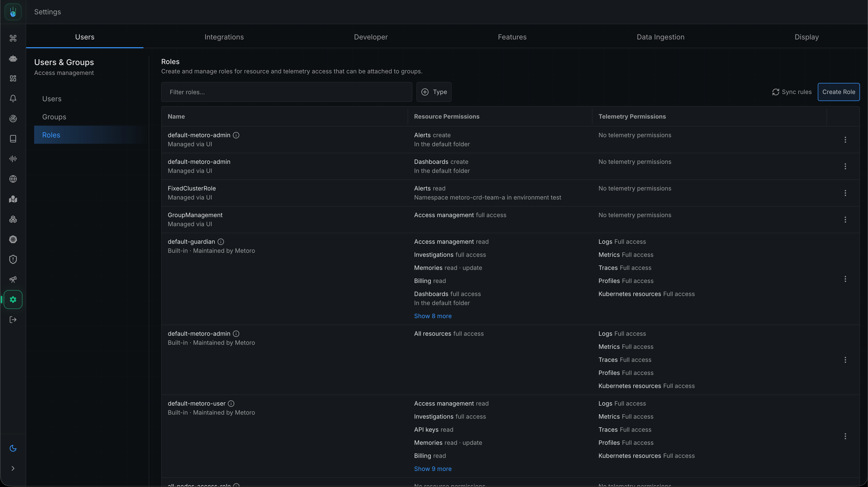Click info icon next to default-guardian
Image resolution: width=868 pixels, height=487 pixels.
coord(221,242)
